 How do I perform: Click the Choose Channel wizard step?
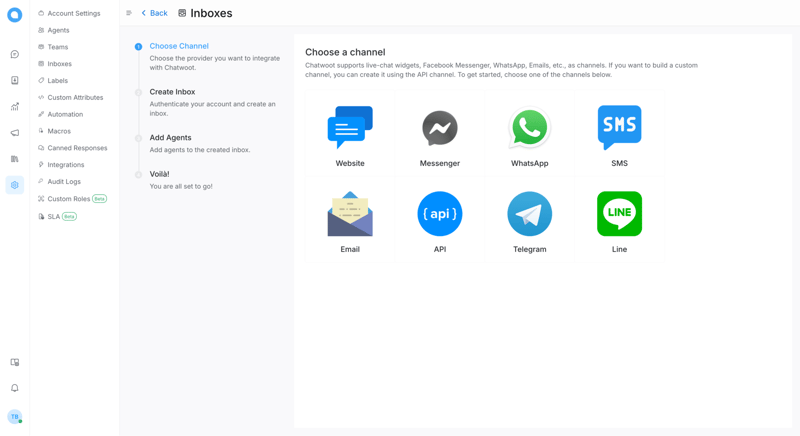(x=179, y=46)
